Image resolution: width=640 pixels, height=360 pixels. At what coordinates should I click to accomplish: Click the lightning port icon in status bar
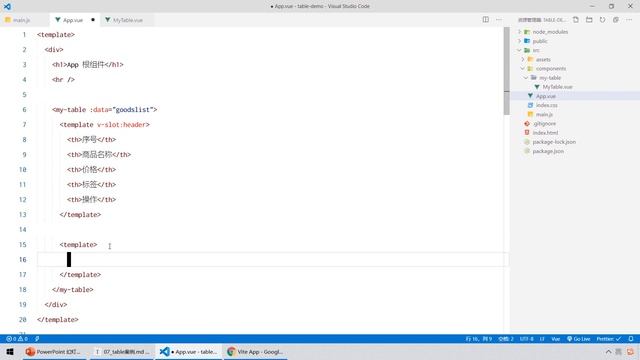point(37,339)
